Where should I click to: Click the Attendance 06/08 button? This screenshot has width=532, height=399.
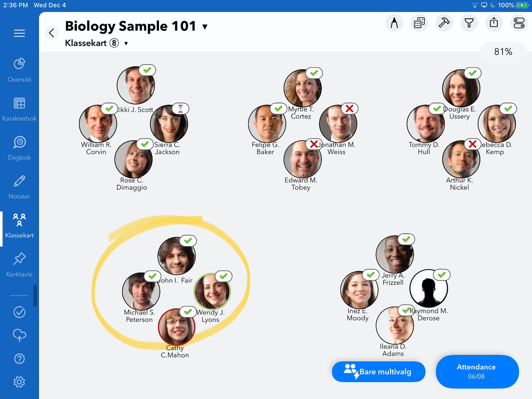click(477, 371)
